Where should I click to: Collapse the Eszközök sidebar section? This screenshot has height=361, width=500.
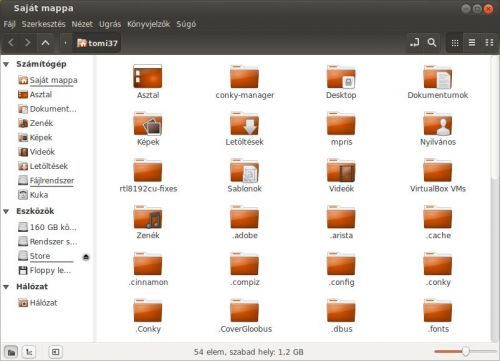click(x=6, y=211)
